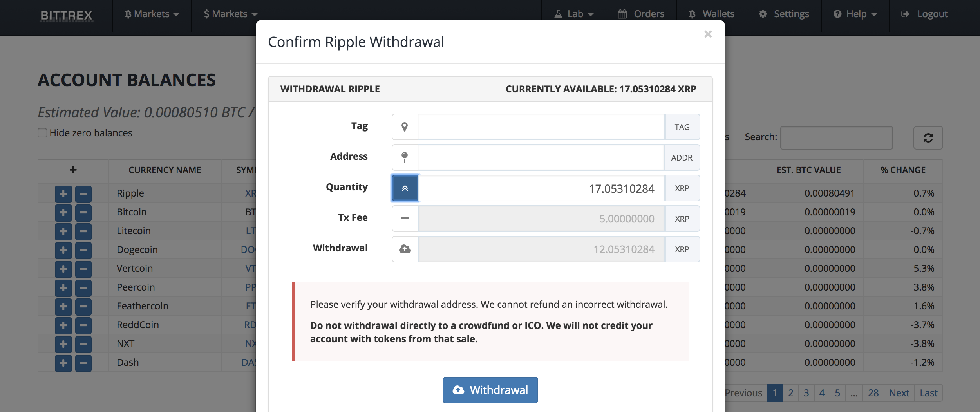This screenshot has height=412, width=980.
Task: Click the plus deposit icon for Bitcoin
Action: [x=63, y=213]
